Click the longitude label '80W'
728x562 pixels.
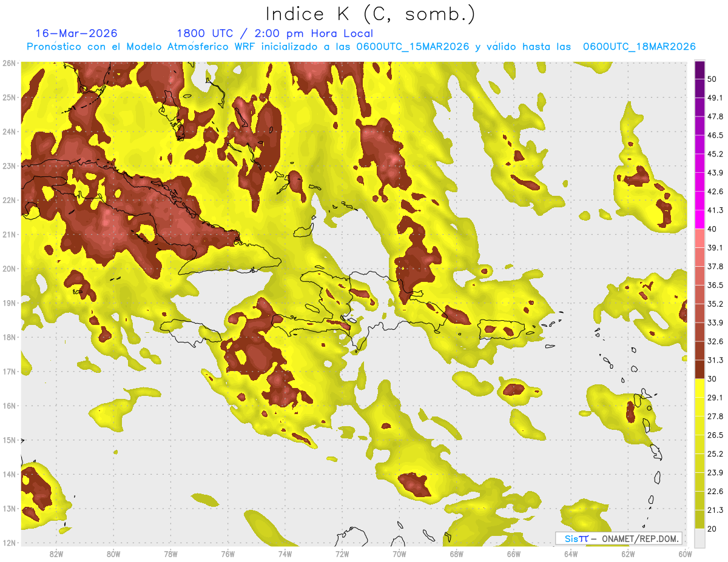click(113, 554)
